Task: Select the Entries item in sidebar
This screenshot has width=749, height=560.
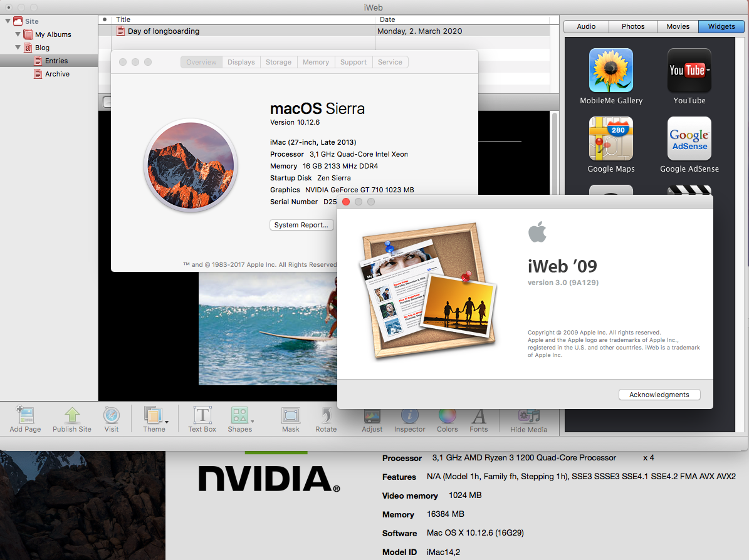Action: [x=49, y=61]
